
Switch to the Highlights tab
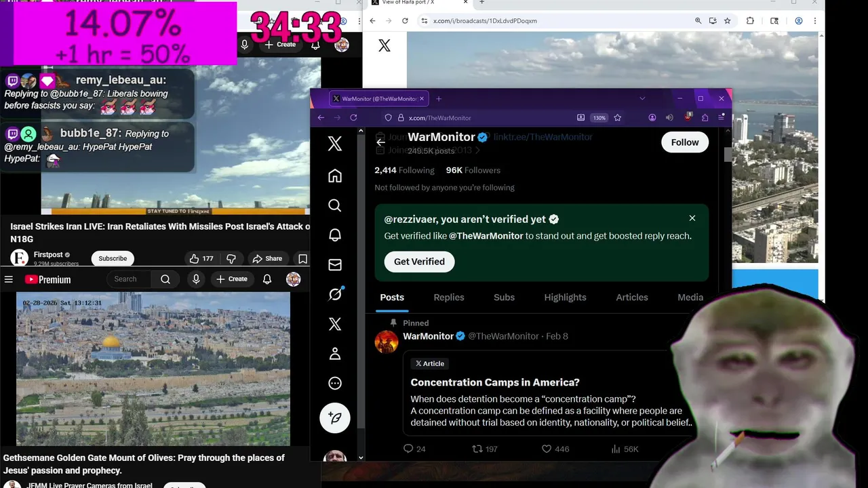point(565,298)
